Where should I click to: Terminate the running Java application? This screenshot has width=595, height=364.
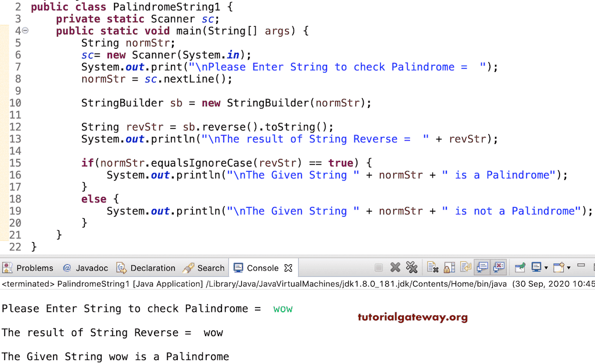[379, 267]
